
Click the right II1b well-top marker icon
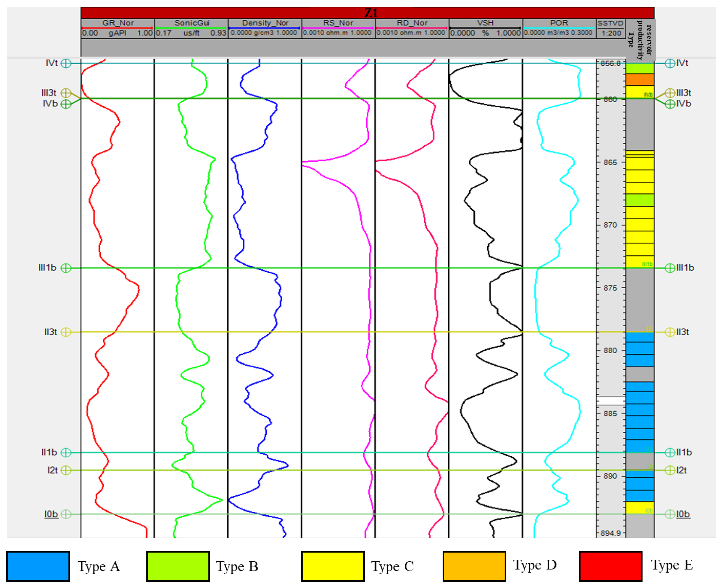tap(670, 453)
